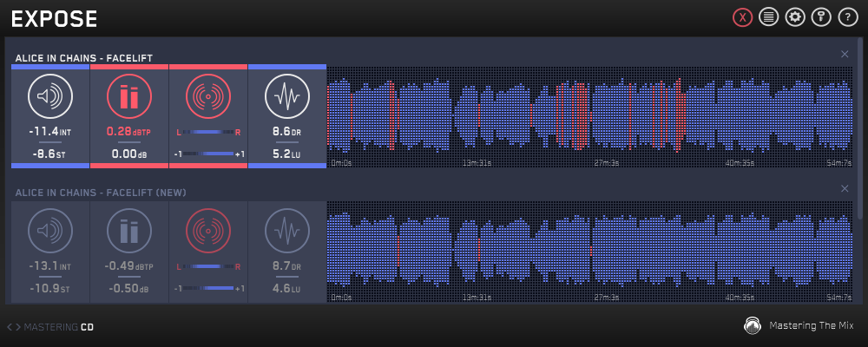Click the red stereo icon on Facelift (New)

pyautogui.click(x=208, y=231)
